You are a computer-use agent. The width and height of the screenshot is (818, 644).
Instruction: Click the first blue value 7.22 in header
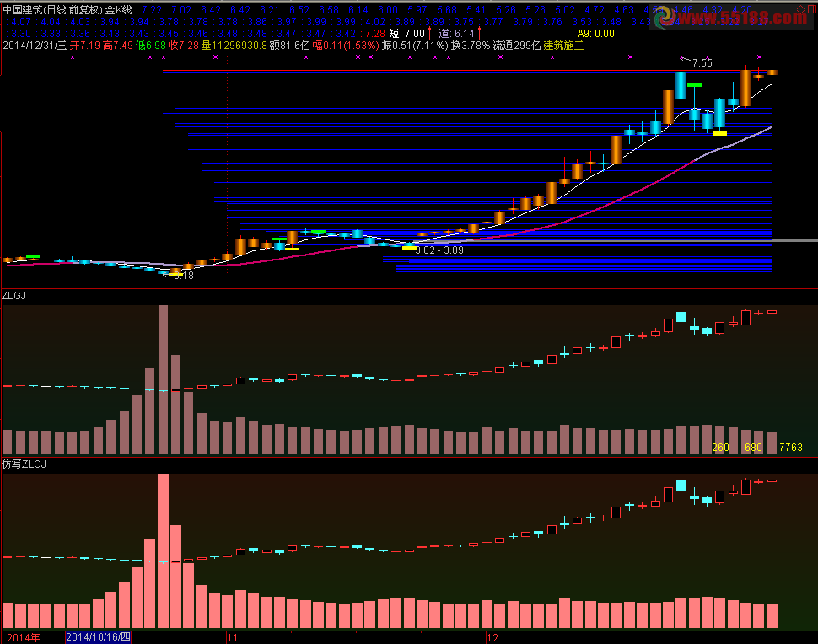click(151, 10)
